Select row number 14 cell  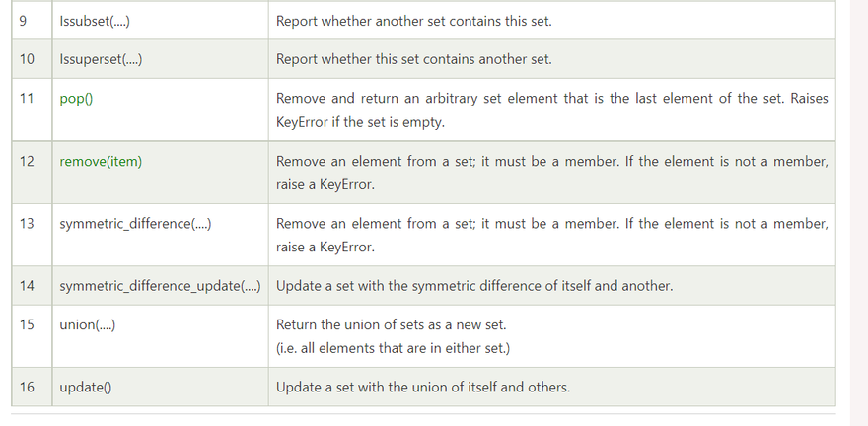point(27,286)
